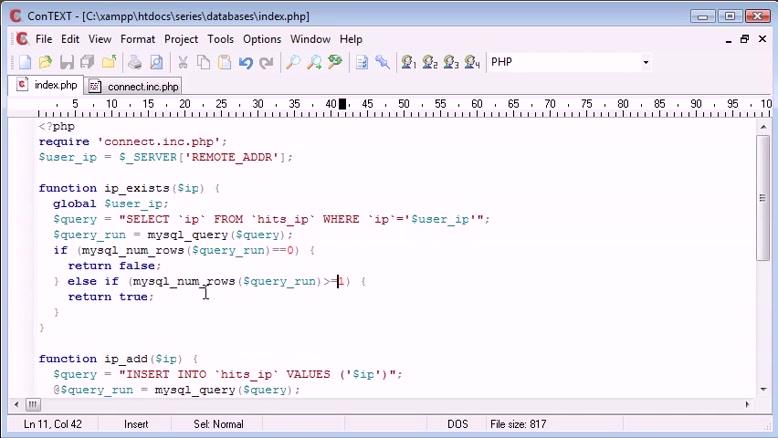
Task: Restore down the inner document window
Action: pyautogui.click(x=745, y=39)
